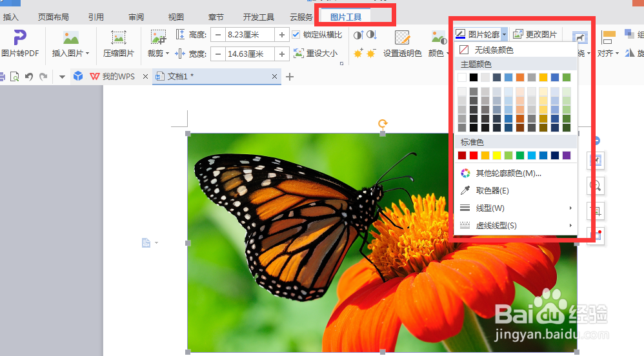The height and width of the screenshot is (356, 644).
Task: Click the 宽度 value field 14.63厘米
Action: pyautogui.click(x=250, y=54)
